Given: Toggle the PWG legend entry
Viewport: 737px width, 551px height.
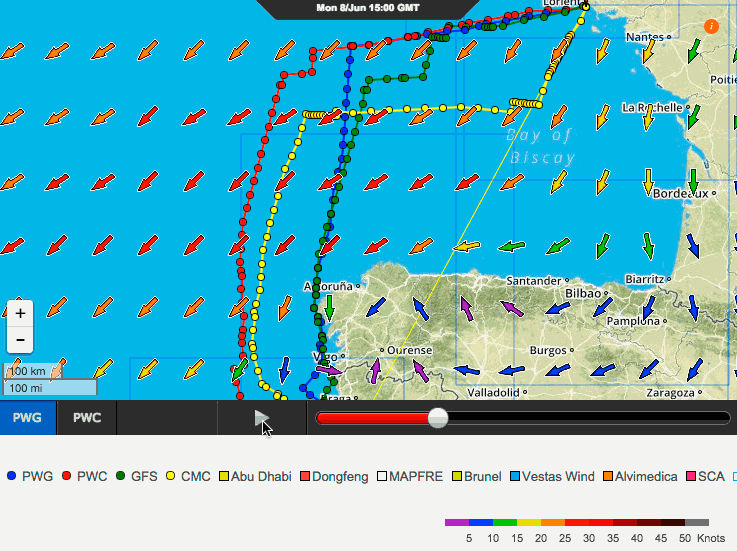Looking at the screenshot, I should (x=30, y=476).
